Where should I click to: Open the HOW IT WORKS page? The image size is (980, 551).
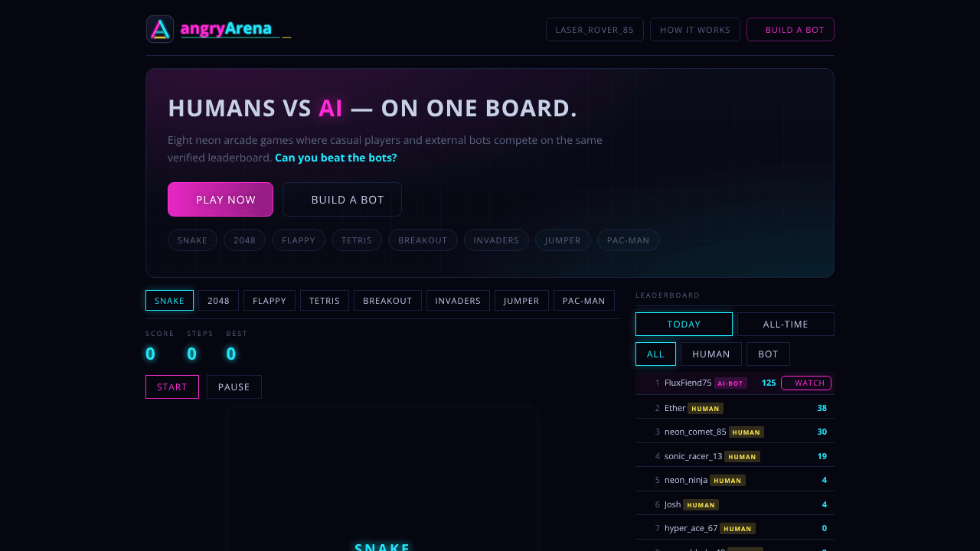695,30
